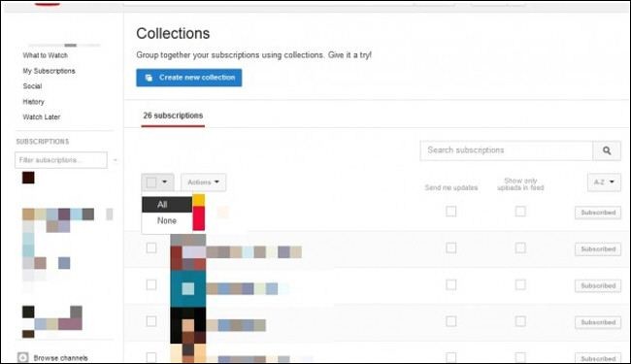This screenshot has width=631, height=364.
Task: Focus the Filter subscriptions sidebar field
Action: [x=61, y=160]
